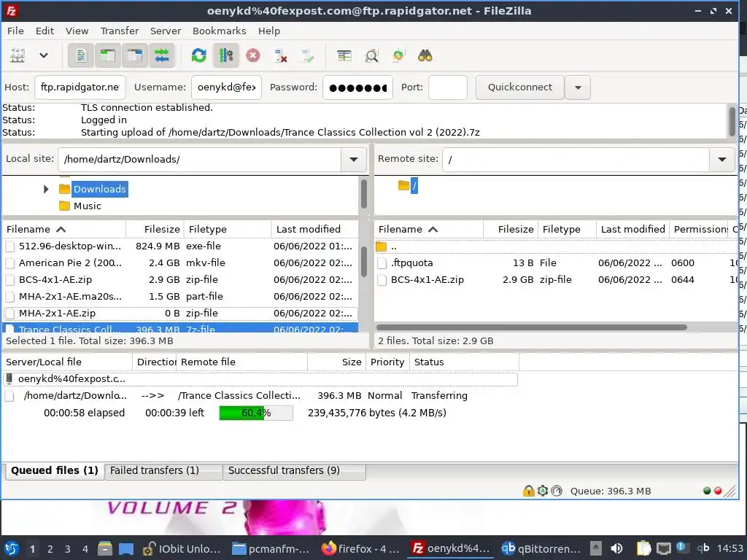Screen dimensions: 747x560
Task: Click the speed limits status icon
Action: point(557,491)
